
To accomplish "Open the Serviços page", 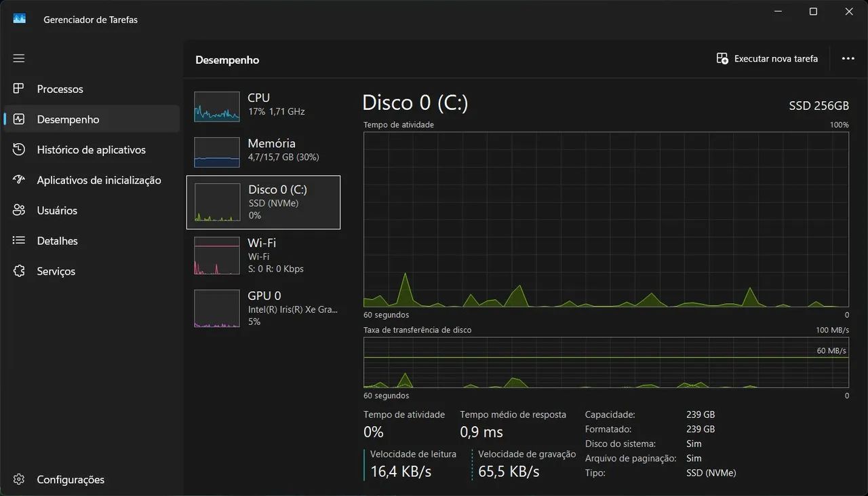I will [x=92, y=271].
